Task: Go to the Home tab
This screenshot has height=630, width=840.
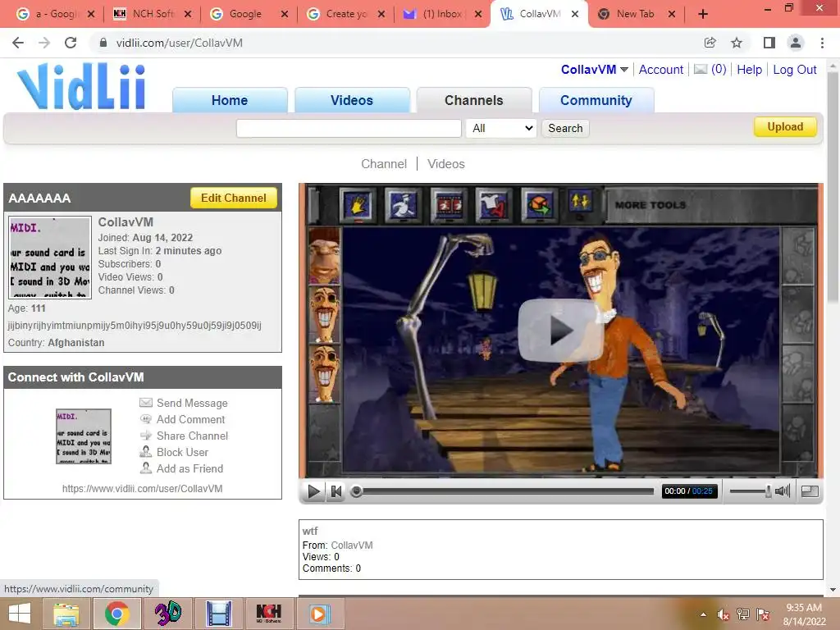Action: (230, 100)
